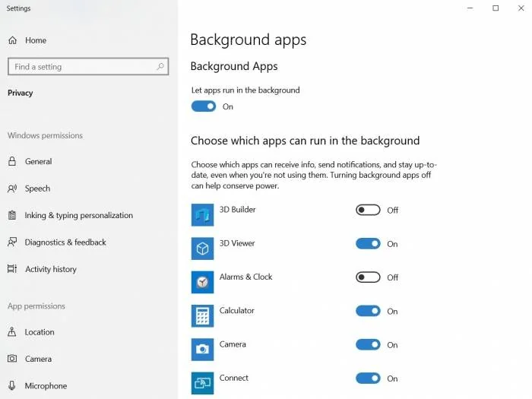Click the Speech icon
The image size is (532, 399).
pos(12,188)
